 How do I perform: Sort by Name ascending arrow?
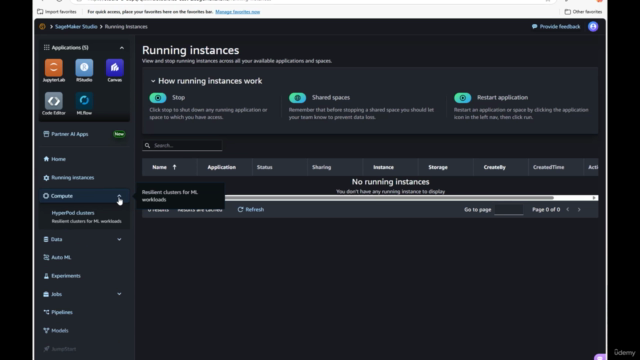(x=174, y=167)
